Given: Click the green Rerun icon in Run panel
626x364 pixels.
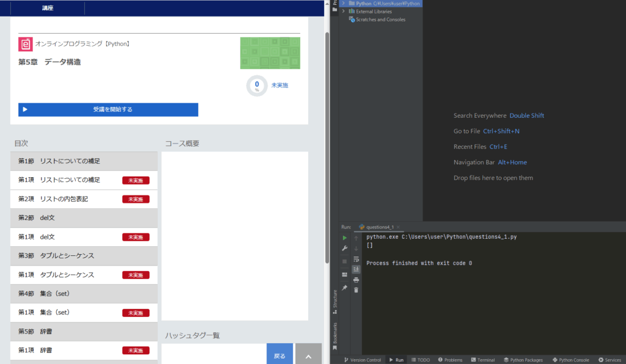Looking at the screenshot, I should click(345, 238).
